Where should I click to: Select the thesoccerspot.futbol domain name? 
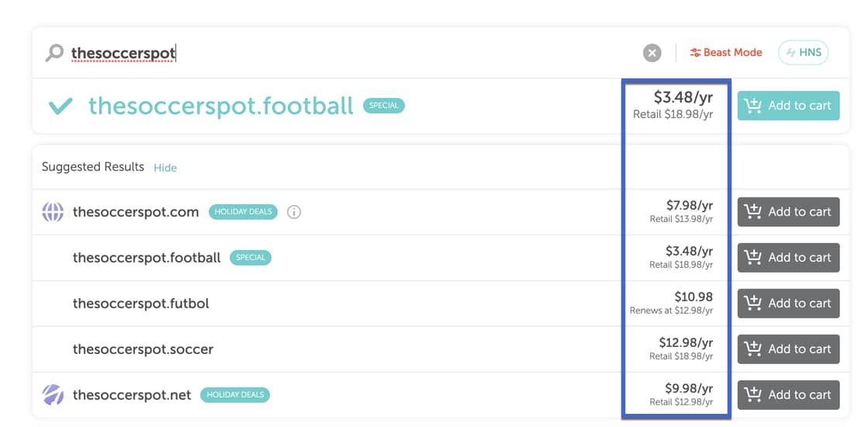[x=141, y=304]
